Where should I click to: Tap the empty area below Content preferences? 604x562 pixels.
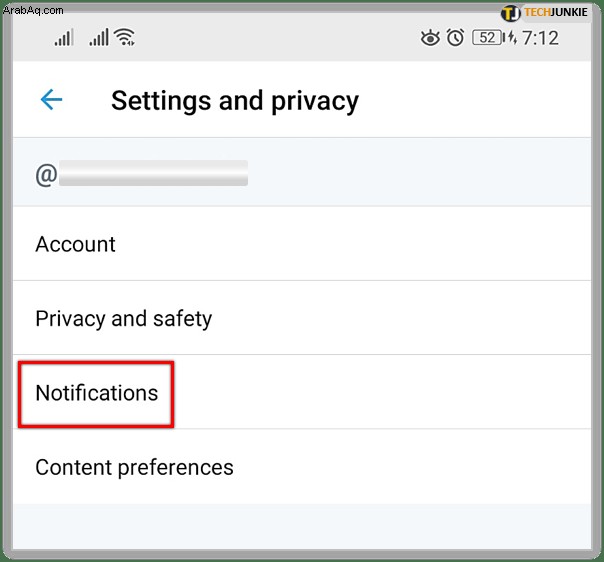302,526
